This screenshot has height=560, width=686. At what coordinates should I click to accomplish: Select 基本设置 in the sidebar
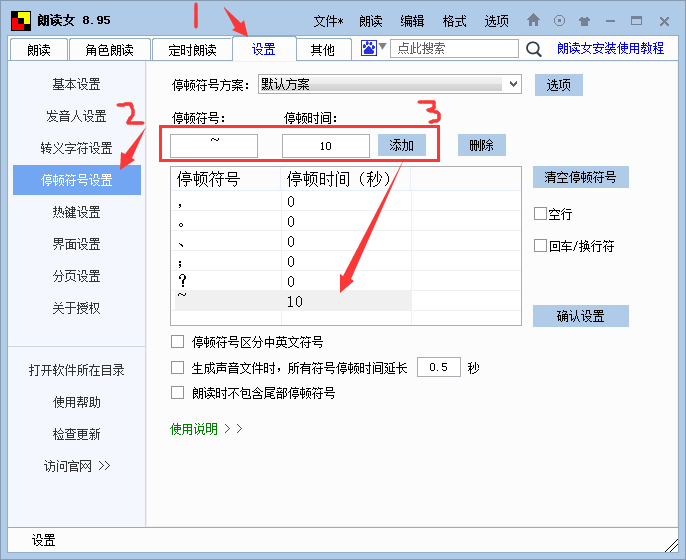click(77, 84)
